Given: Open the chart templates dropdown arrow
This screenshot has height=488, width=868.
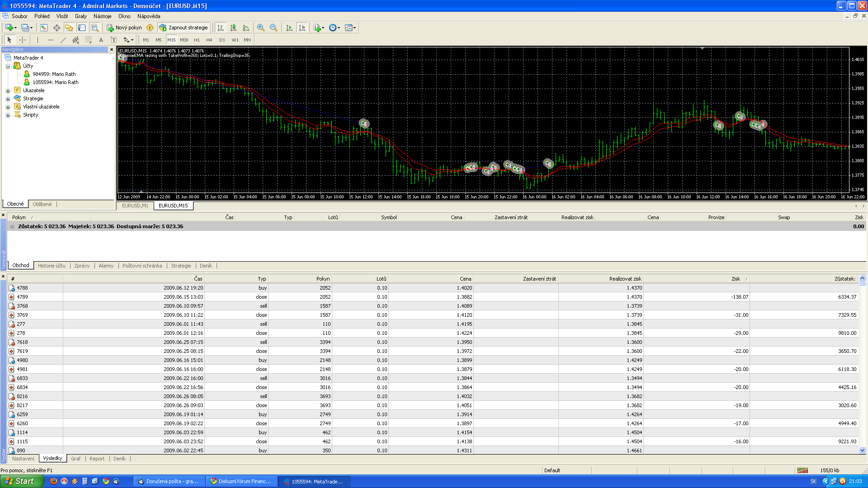Looking at the screenshot, I should pos(355,28).
